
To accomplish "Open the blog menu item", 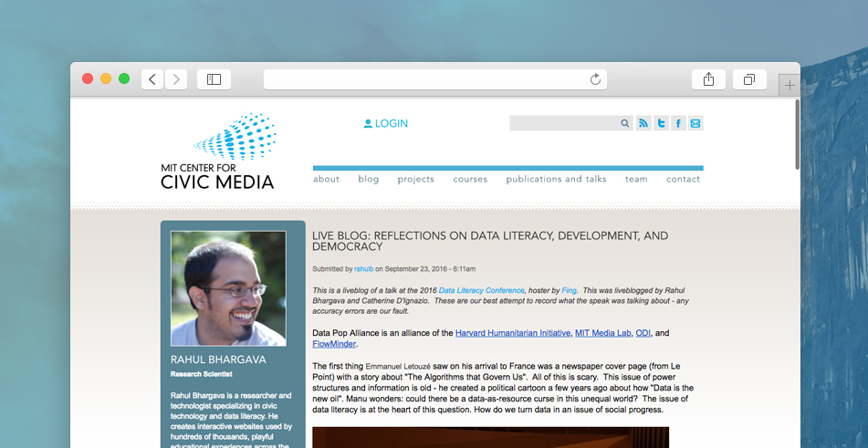I will click(368, 179).
